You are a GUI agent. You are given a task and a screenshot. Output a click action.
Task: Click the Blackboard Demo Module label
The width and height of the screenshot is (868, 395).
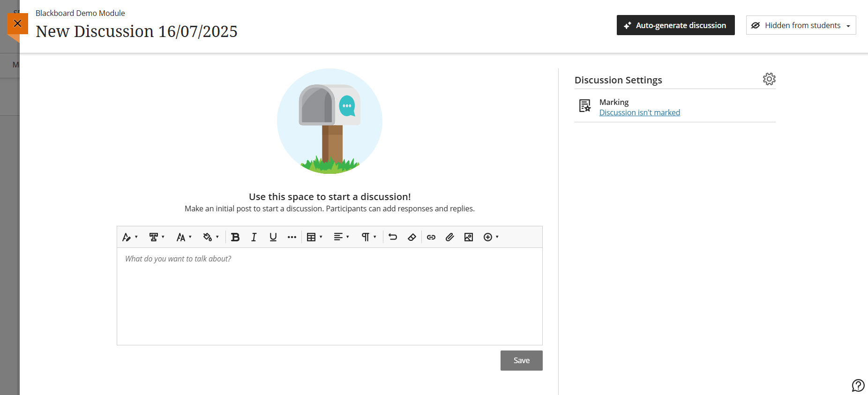(80, 13)
